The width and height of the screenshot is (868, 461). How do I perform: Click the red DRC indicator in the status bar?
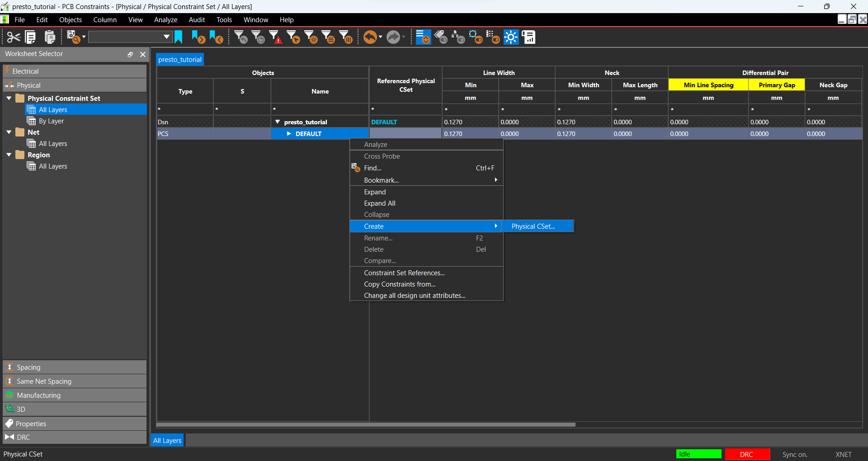click(747, 454)
